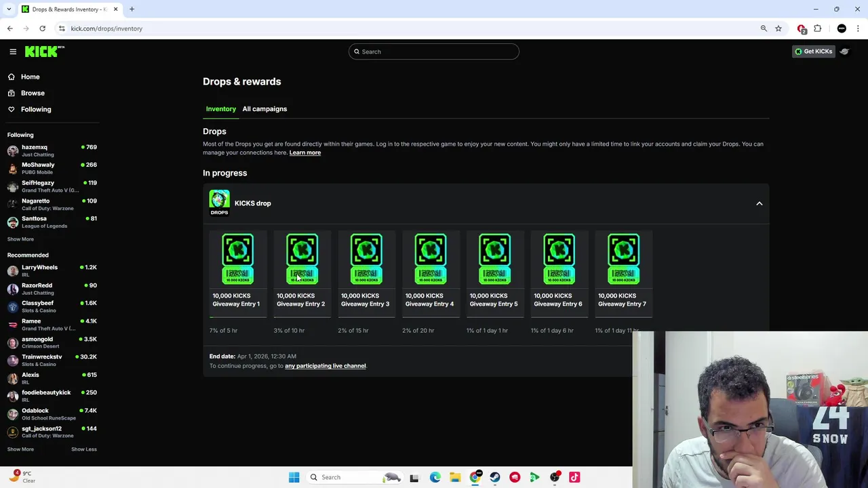The width and height of the screenshot is (868, 488).
Task: Open asmongold recommended channel
Action: point(52,342)
